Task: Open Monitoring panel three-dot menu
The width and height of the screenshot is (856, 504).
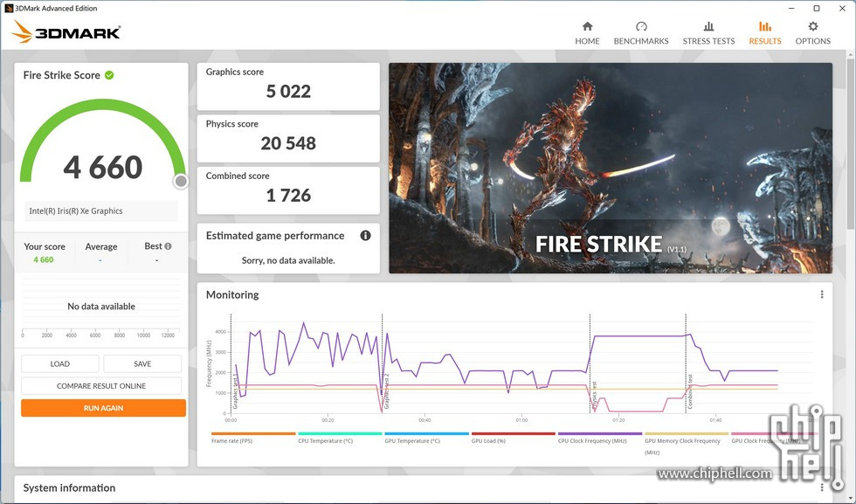Action: point(822,294)
